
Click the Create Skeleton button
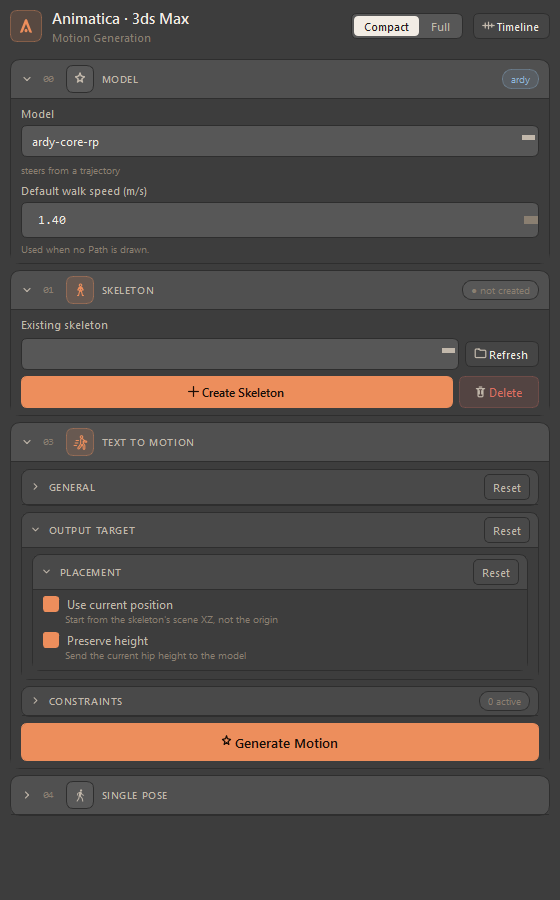click(x=236, y=392)
